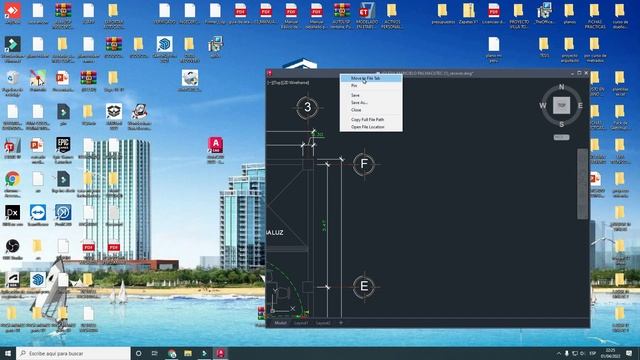Click the N direction on the compass

tap(562, 87)
